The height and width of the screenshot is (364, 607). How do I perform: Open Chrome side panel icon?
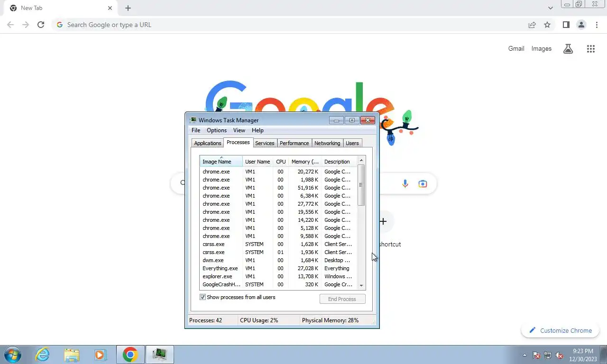(566, 25)
